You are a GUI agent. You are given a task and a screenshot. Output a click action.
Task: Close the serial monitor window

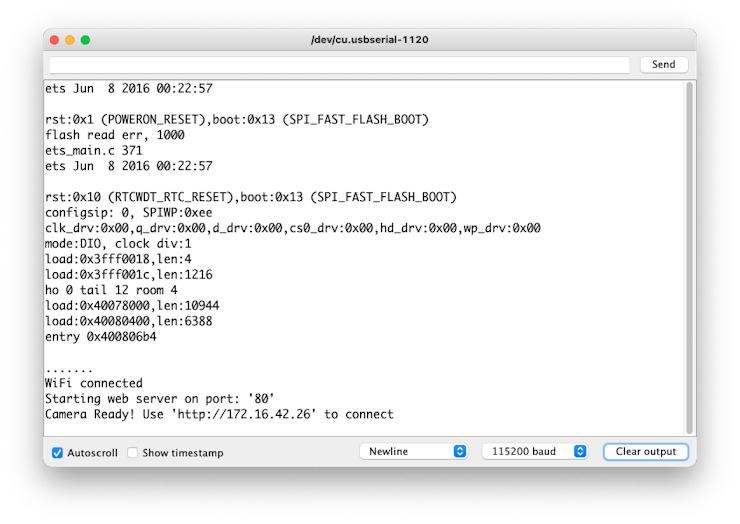[54, 40]
